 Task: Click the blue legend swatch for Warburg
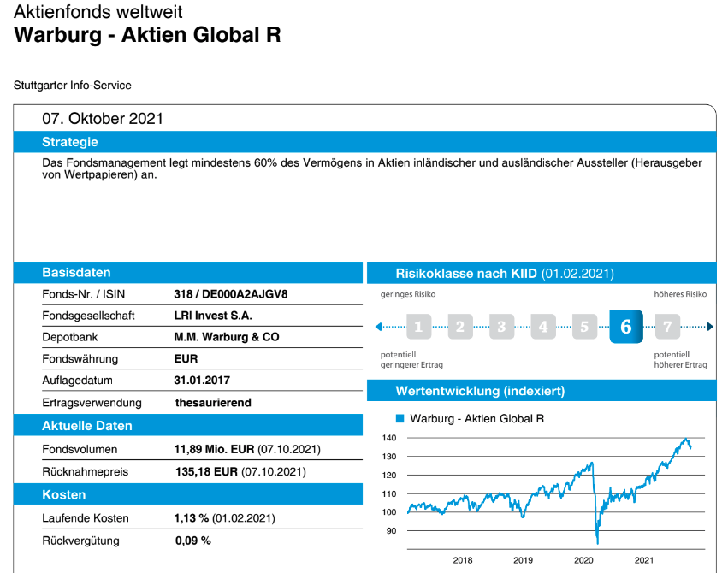[x=400, y=418]
